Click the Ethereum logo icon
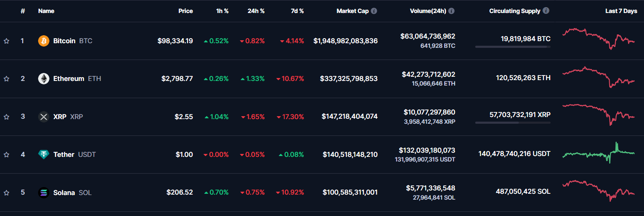Viewport: 644px width, 216px height. (44, 79)
